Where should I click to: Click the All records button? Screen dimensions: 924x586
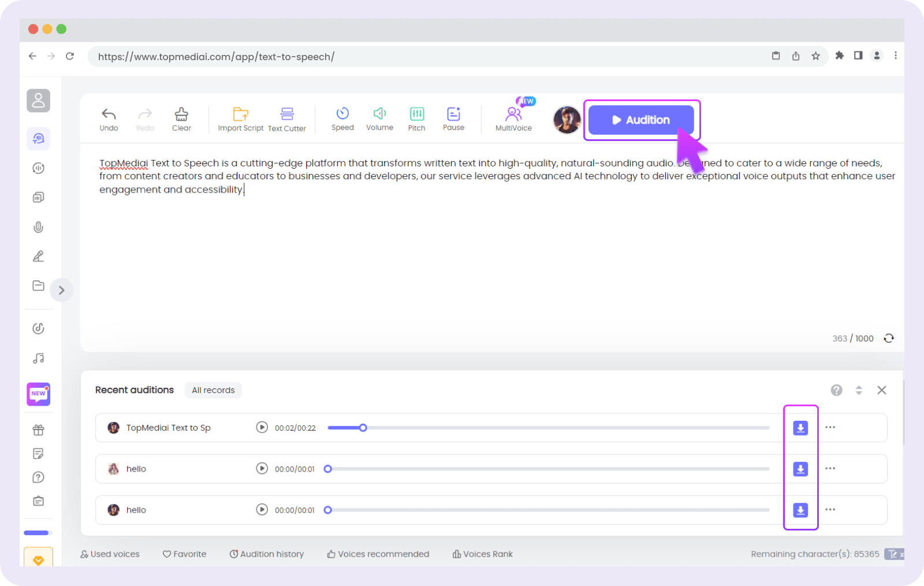pos(213,390)
